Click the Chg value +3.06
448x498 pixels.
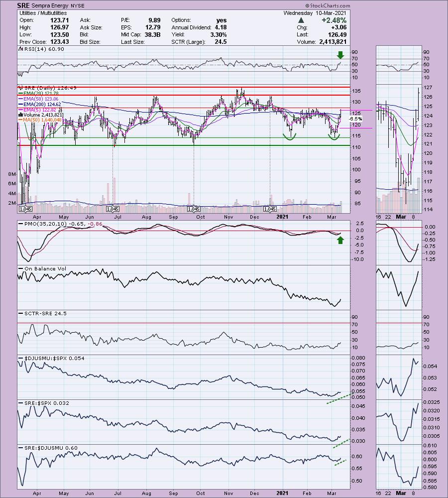tap(338, 27)
